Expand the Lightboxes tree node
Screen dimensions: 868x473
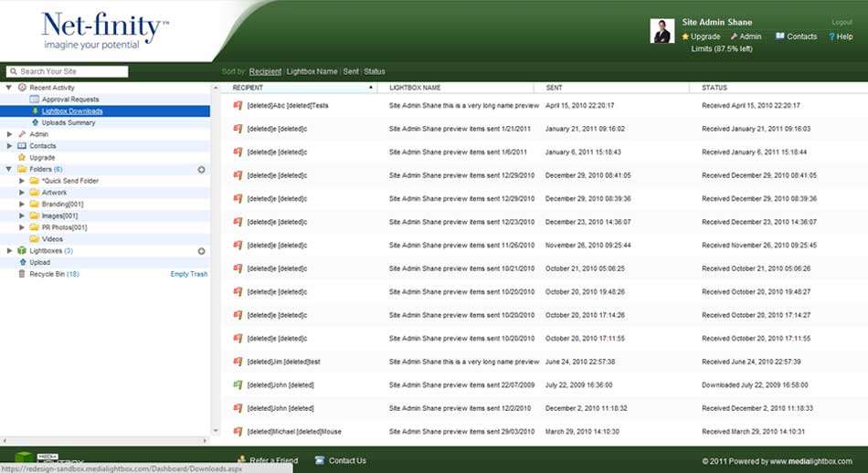tap(9, 251)
